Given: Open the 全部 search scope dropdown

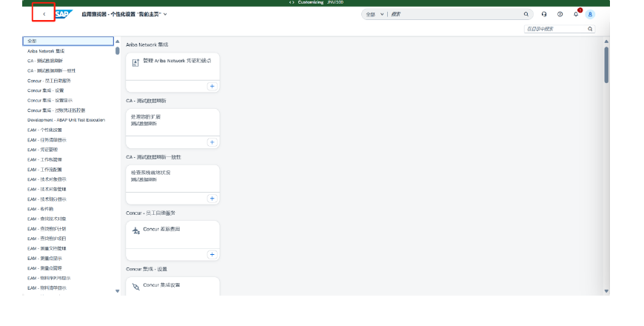Looking at the screenshot, I should pyautogui.click(x=375, y=14).
